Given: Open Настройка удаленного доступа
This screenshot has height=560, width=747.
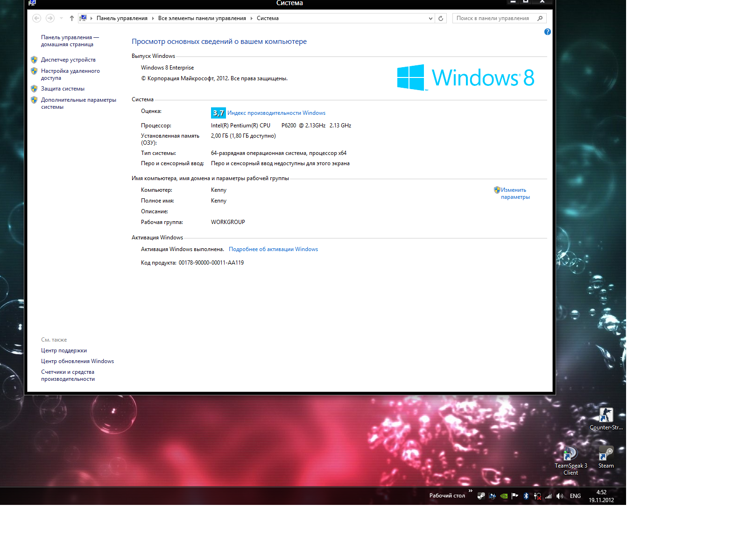Looking at the screenshot, I should coord(70,74).
